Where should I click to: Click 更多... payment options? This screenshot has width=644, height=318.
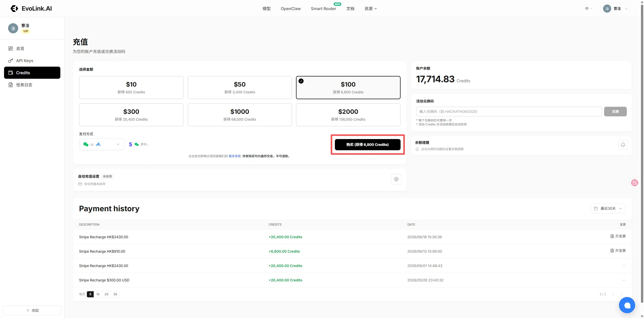[145, 144]
